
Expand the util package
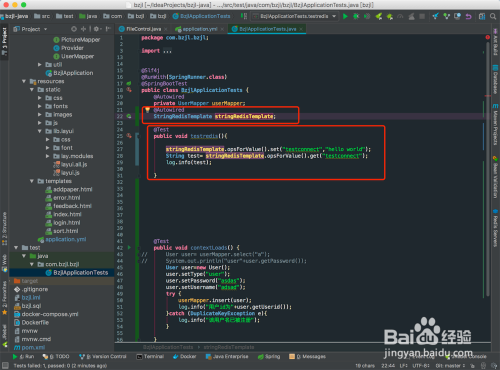coord(40,65)
